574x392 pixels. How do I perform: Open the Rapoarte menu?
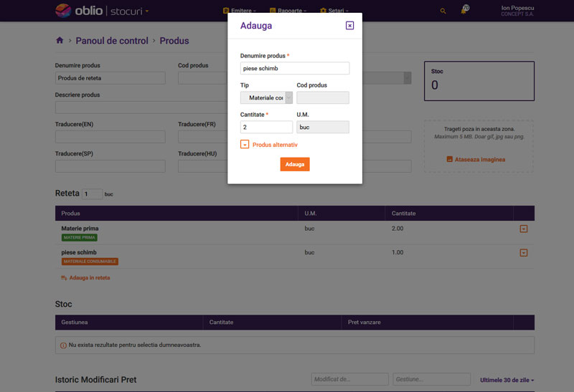(288, 10)
